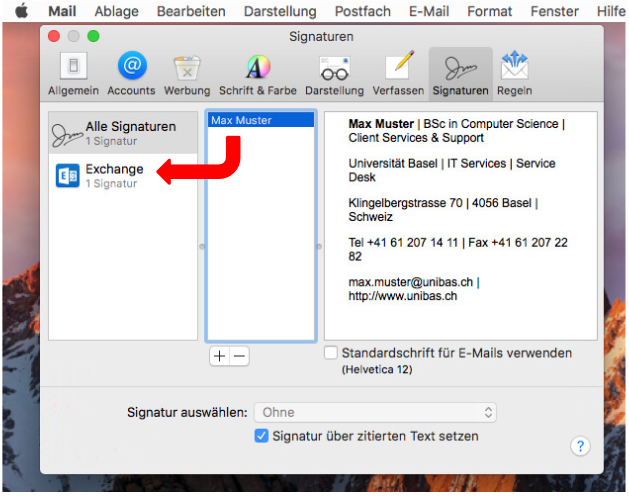Toggle Signatur über zitierten Text setzen

(x=262, y=436)
